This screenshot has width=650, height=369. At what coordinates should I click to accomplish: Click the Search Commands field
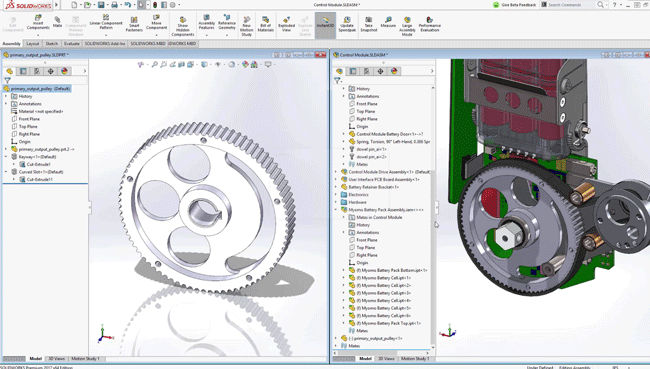(x=568, y=5)
